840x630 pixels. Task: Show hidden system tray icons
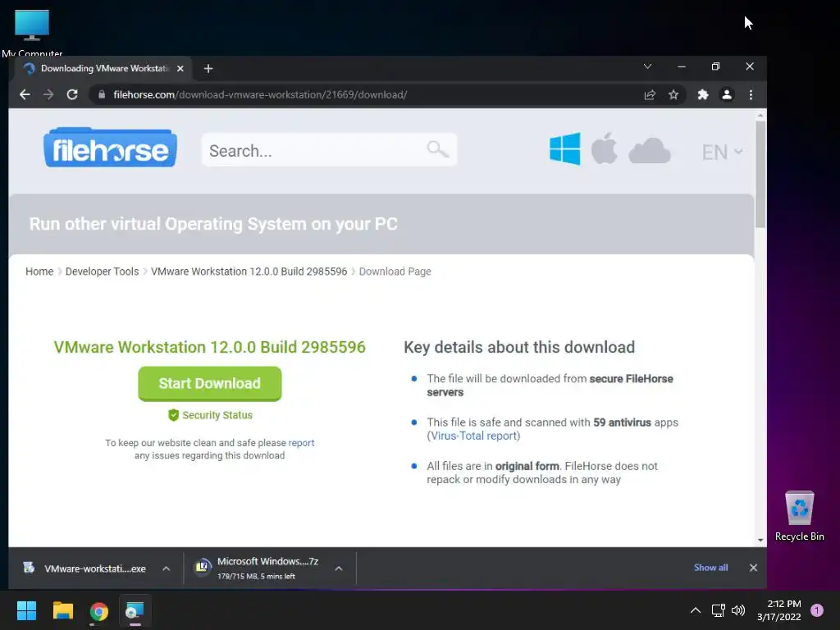(x=695, y=610)
